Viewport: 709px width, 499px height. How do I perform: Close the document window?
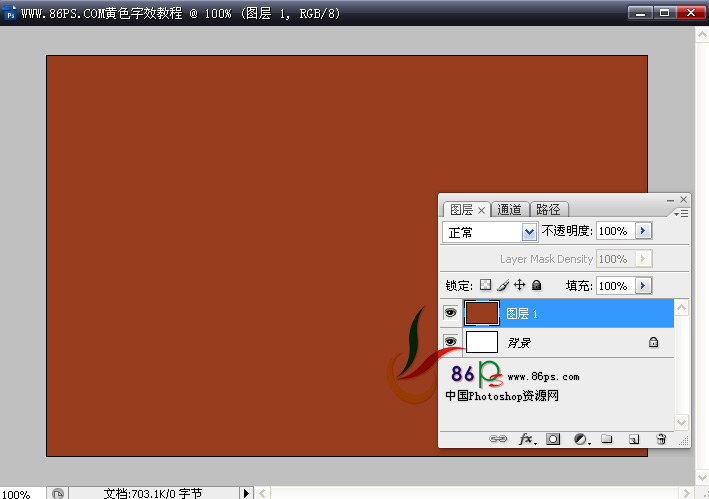pyautogui.click(x=690, y=13)
